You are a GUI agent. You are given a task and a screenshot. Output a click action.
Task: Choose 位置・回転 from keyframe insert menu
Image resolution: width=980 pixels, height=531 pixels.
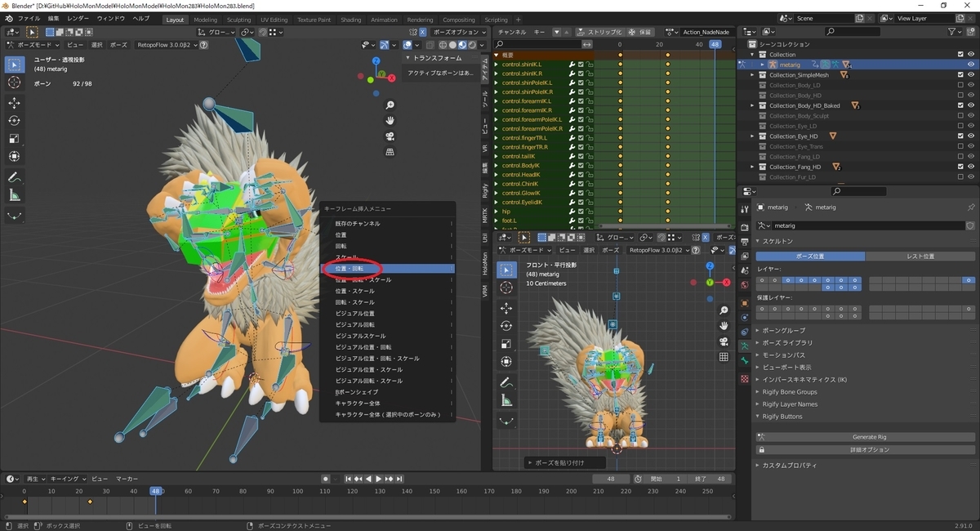388,269
